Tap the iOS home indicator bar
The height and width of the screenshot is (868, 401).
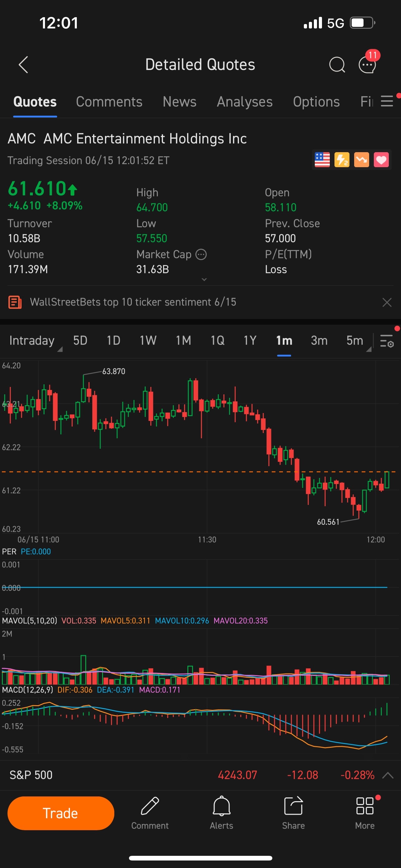[201, 858]
